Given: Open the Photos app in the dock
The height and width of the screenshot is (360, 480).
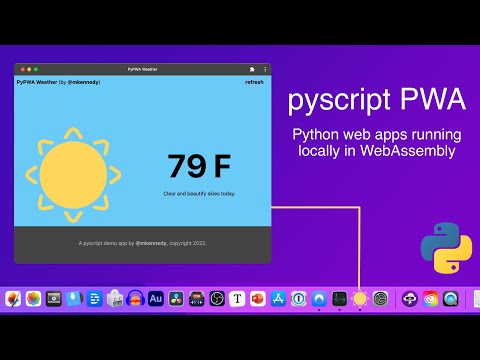Looking at the screenshot, I should tap(33, 299).
